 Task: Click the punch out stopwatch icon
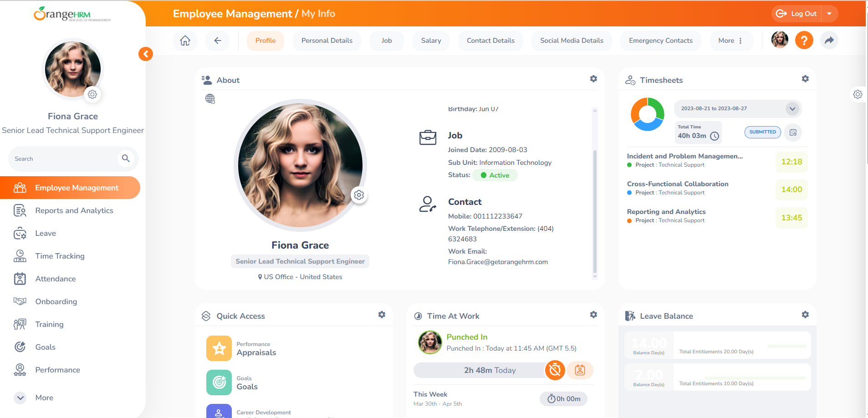pos(555,370)
